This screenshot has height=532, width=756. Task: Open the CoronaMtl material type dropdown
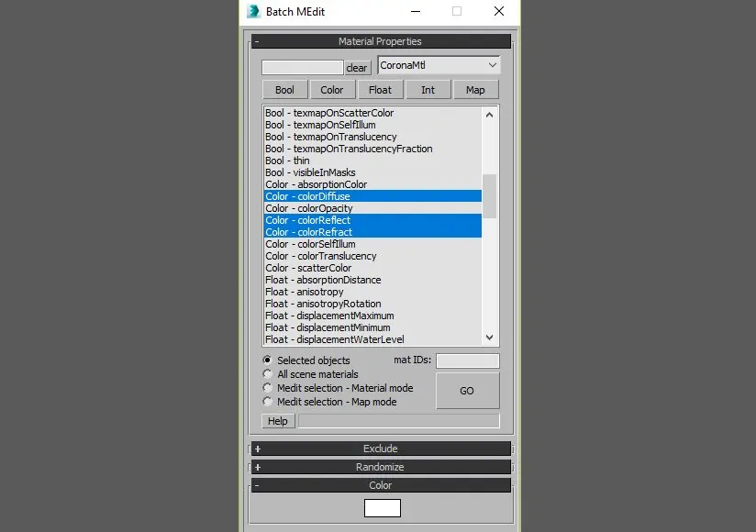tap(439, 65)
